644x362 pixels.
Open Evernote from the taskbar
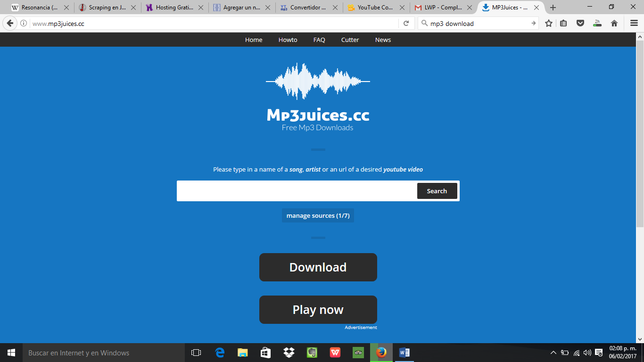click(312, 353)
